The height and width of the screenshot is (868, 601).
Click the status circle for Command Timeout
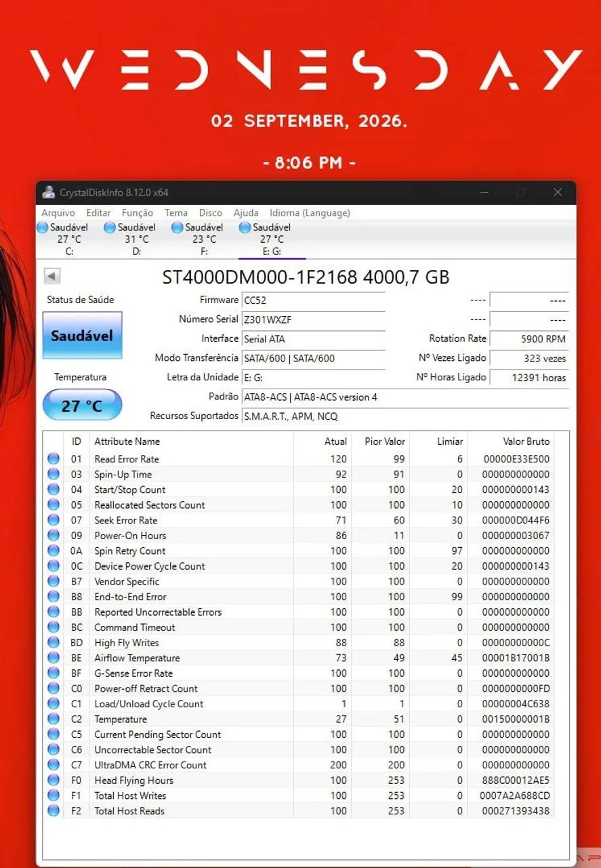54,627
